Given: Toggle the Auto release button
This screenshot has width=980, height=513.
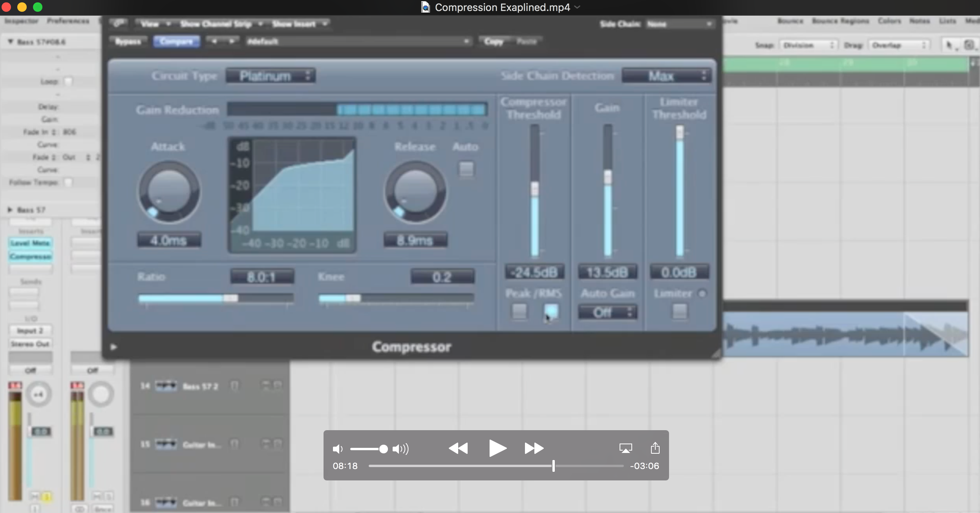Looking at the screenshot, I should 466,169.
